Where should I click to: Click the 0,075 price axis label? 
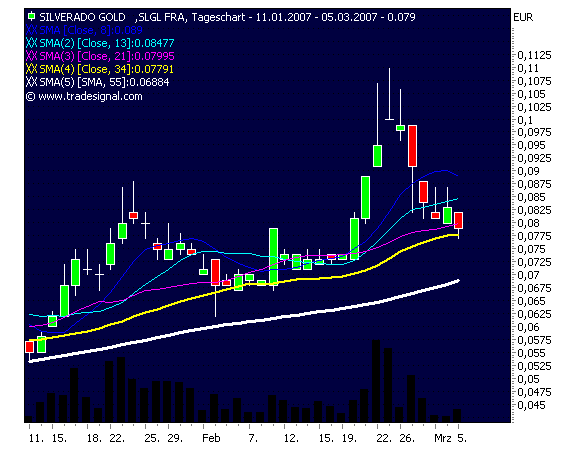click(531, 249)
